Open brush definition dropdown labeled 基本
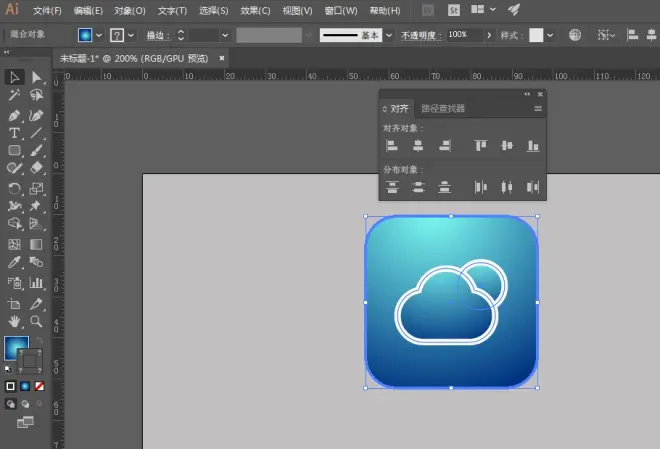 pyautogui.click(x=389, y=35)
